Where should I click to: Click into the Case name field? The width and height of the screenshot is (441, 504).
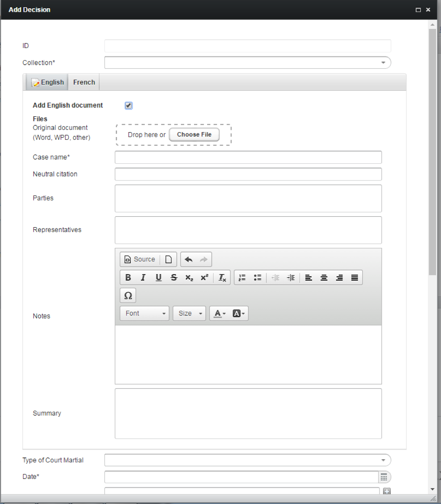coord(248,157)
